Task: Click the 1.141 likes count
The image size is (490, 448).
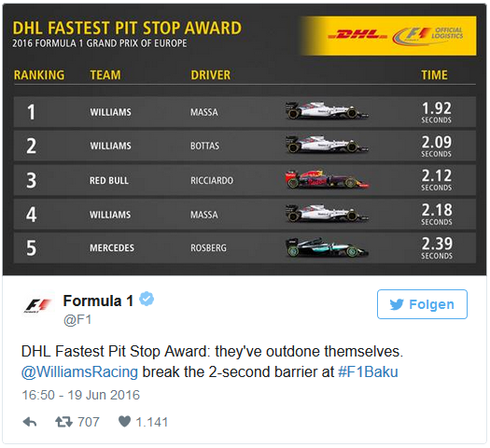Action: pyautogui.click(x=152, y=422)
